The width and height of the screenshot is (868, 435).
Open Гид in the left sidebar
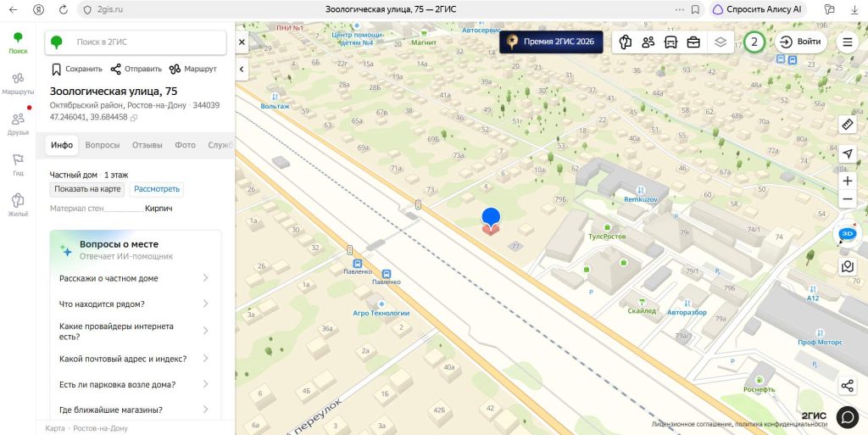pos(18,165)
